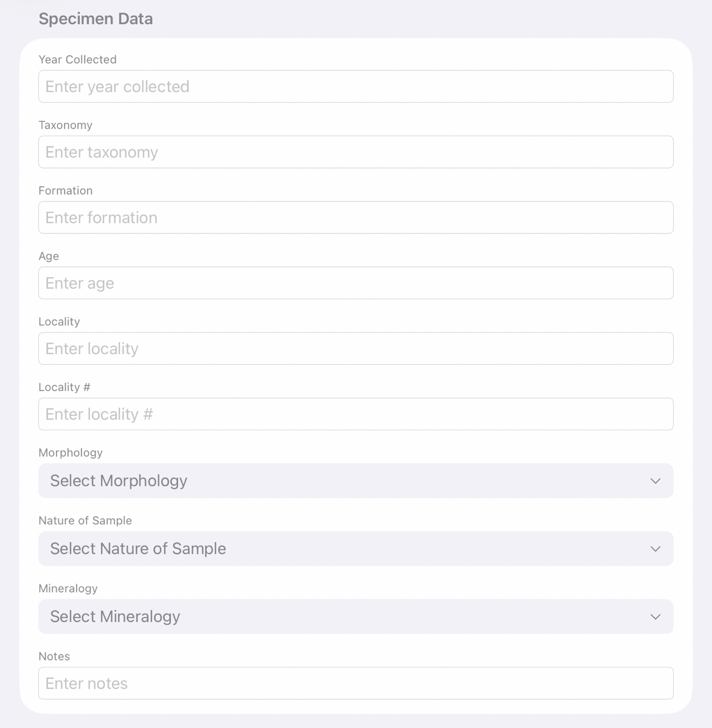Click the Notes field label
712x728 pixels.
point(54,656)
